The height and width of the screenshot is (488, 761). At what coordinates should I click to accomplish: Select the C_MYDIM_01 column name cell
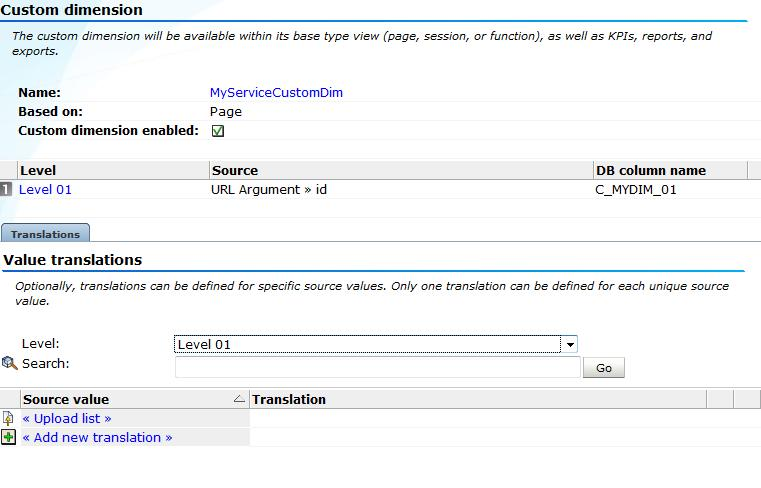click(636, 189)
